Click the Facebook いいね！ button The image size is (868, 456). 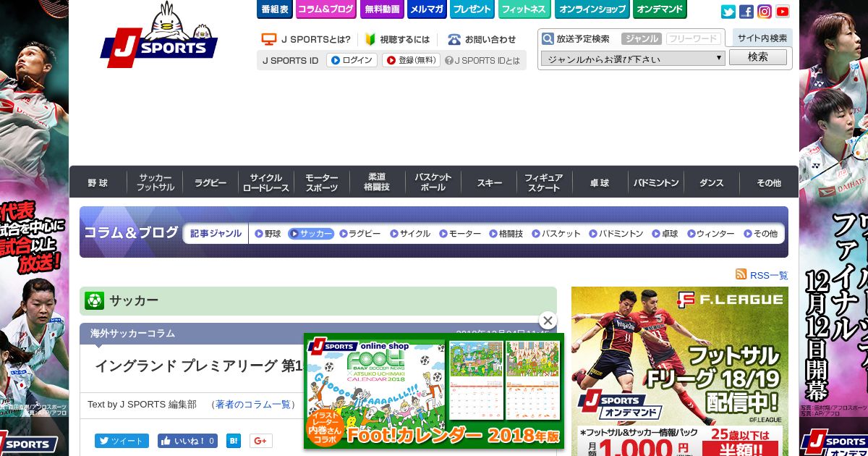coord(187,440)
